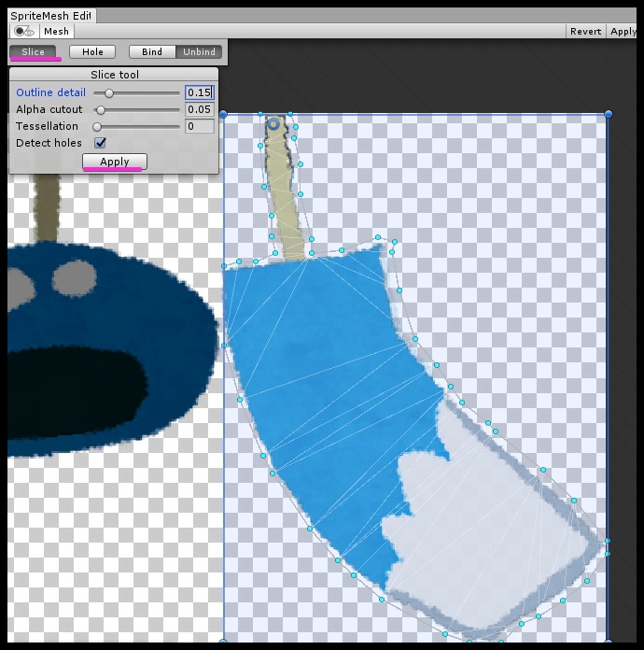Open the Mesh toolbar menu
The height and width of the screenshot is (650, 644).
(x=56, y=31)
